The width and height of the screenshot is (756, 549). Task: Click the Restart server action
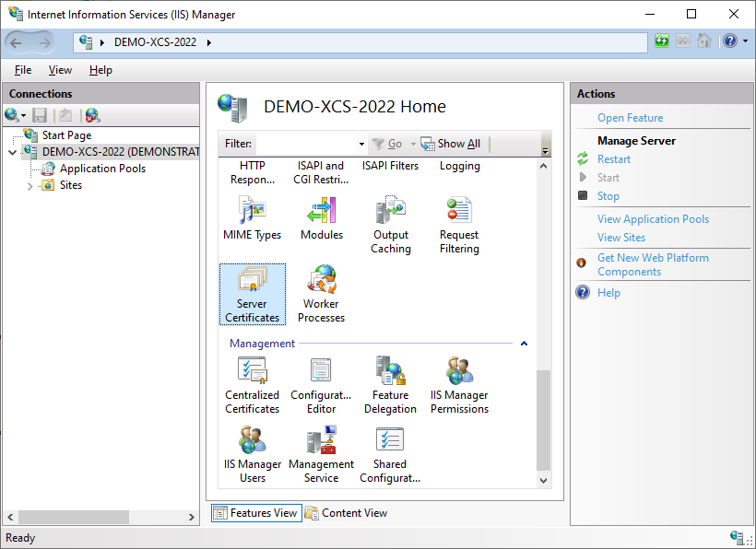(x=614, y=159)
